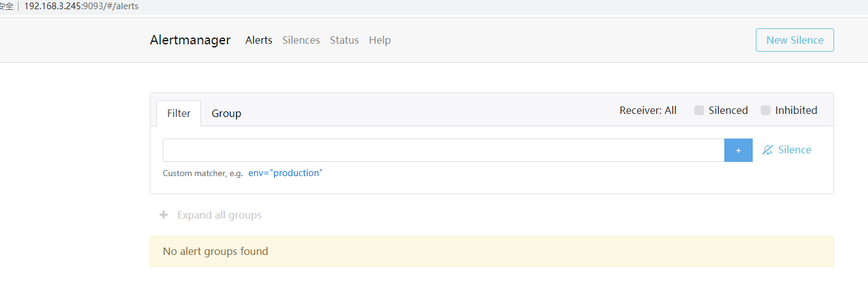Click the plus icon beside Expand all groups
The height and width of the screenshot is (282, 868).
(x=163, y=215)
